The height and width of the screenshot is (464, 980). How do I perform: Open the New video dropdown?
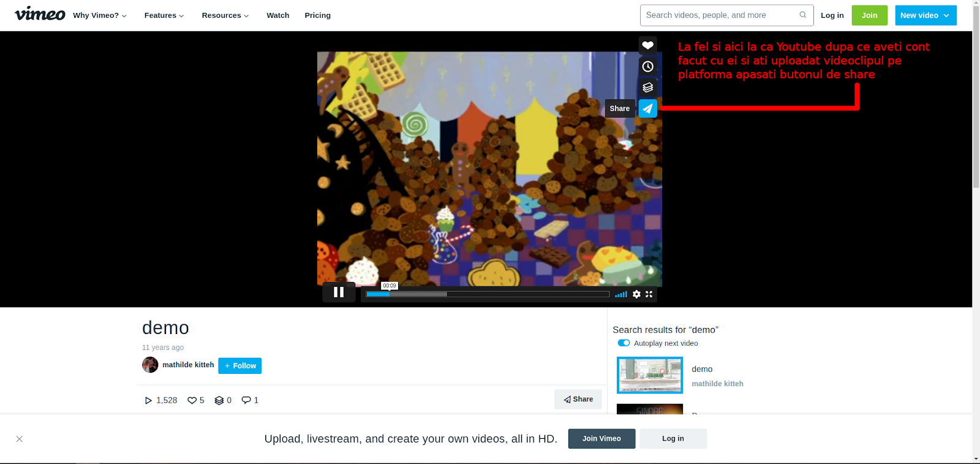tap(925, 15)
